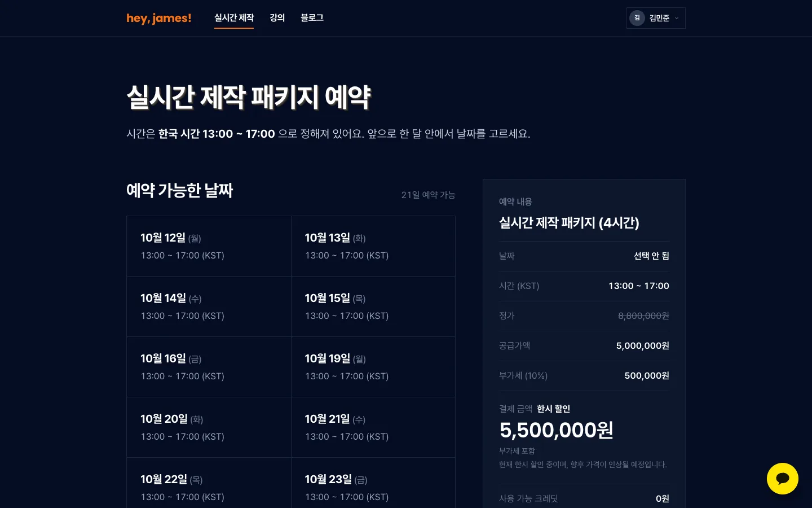This screenshot has width=812, height=508.
Task: Switch to the 강의 nav tab
Action: (277, 18)
